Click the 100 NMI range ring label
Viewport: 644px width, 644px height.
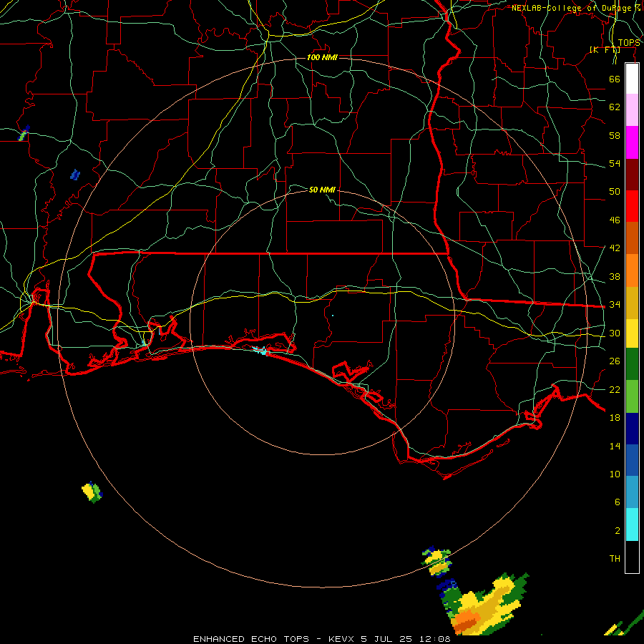point(322,57)
